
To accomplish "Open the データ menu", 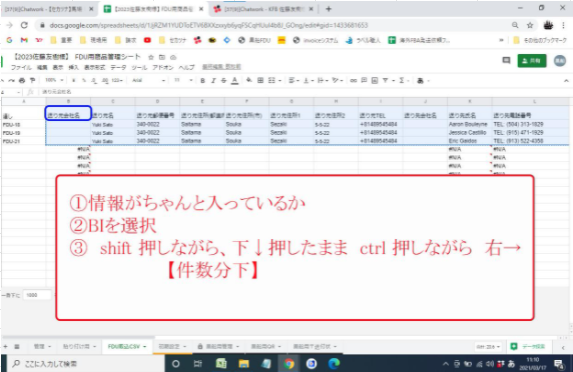I will (118, 68).
